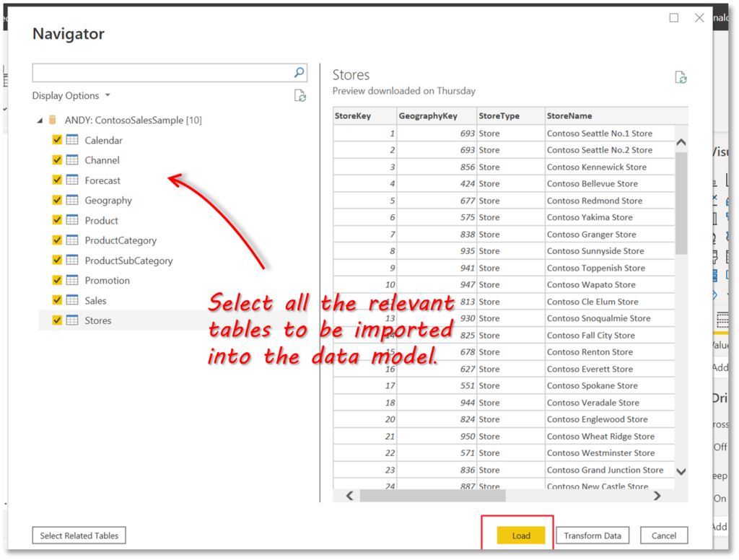The height and width of the screenshot is (560, 739).
Task: Uncheck the Forecast table checkbox
Action: tap(56, 180)
